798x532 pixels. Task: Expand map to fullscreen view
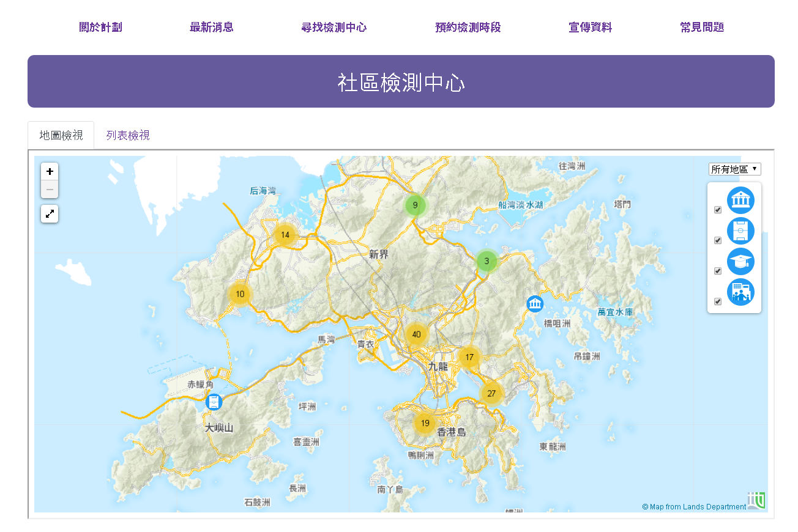point(50,214)
